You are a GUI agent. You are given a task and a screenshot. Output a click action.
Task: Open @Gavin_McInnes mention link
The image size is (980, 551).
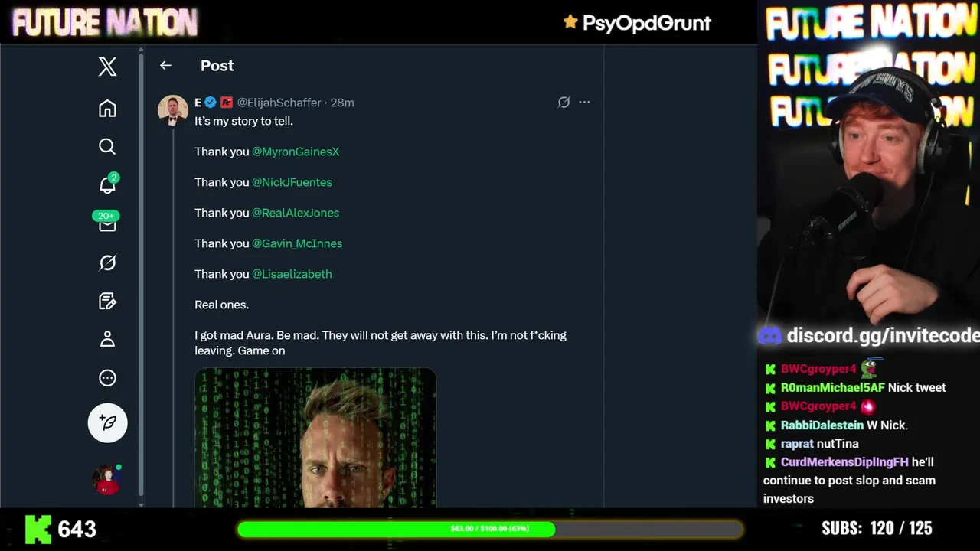point(297,243)
